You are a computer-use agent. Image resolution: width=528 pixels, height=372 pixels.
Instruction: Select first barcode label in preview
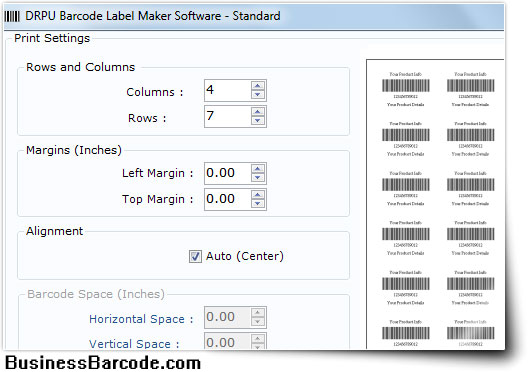click(x=405, y=89)
